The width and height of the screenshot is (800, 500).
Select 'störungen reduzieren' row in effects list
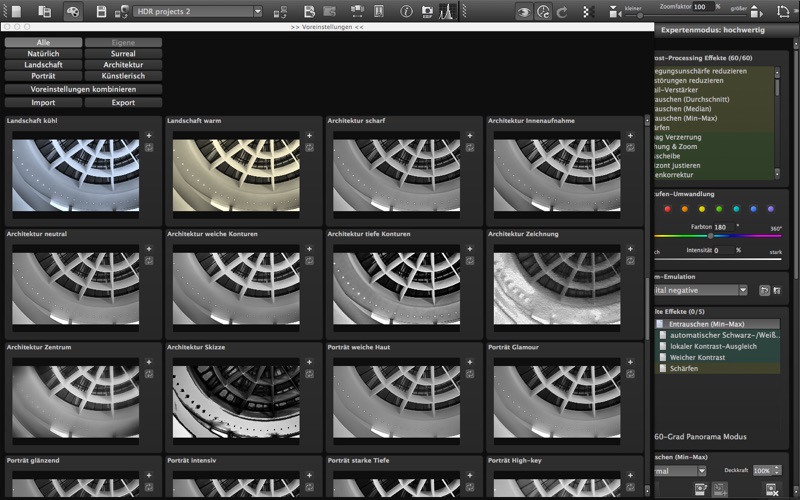pos(713,81)
